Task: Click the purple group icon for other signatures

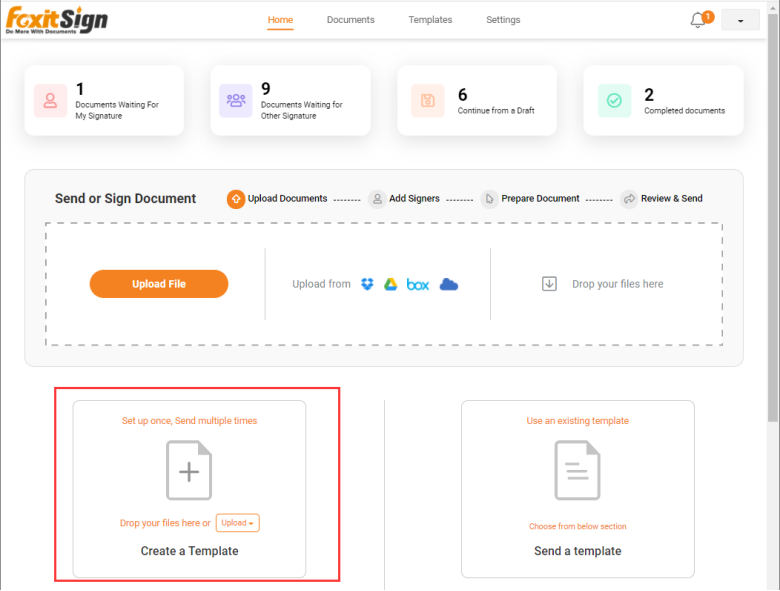Action: point(236,100)
